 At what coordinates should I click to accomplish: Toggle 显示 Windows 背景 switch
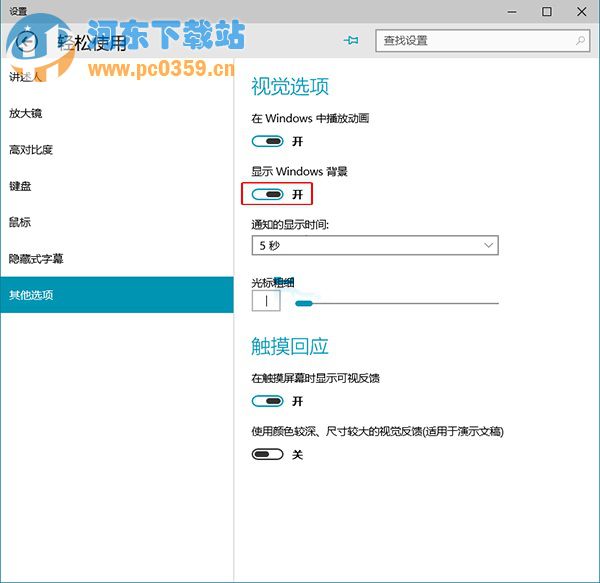point(267,194)
